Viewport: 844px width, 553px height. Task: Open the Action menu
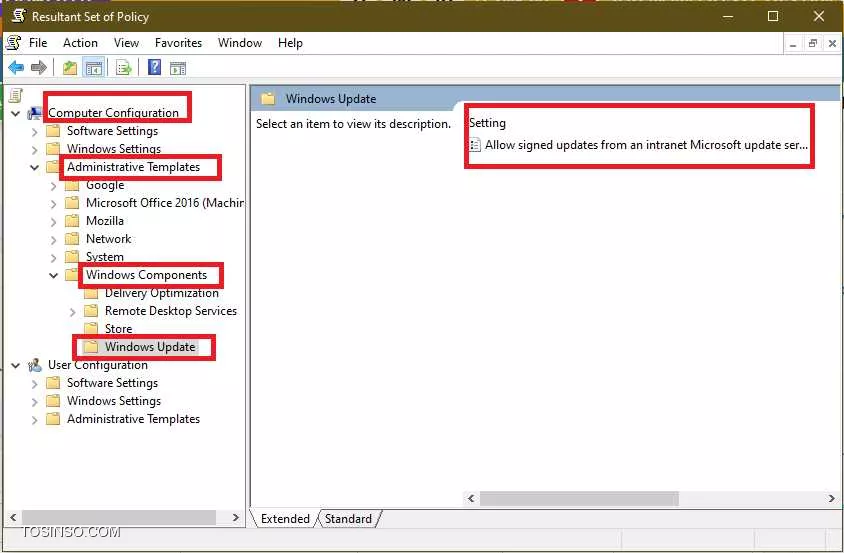click(80, 43)
